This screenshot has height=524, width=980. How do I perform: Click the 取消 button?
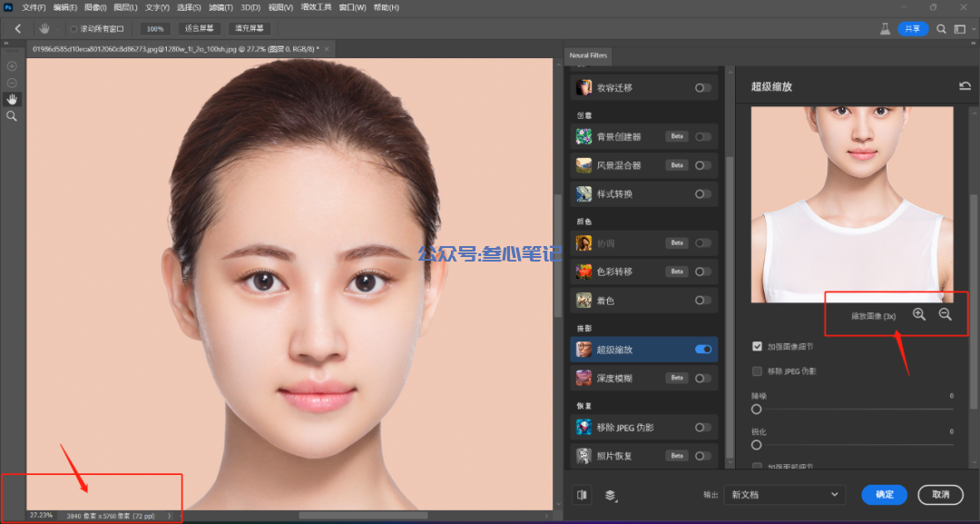pos(941,495)
